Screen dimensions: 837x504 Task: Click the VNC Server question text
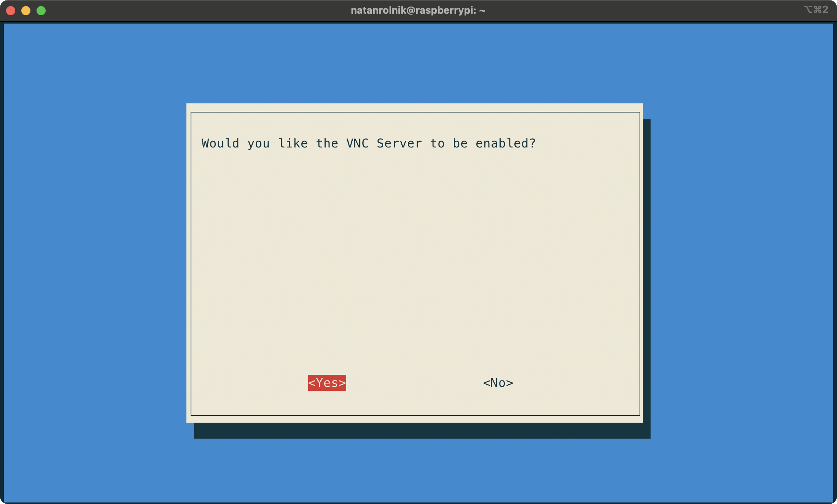[x=368, y=143]
